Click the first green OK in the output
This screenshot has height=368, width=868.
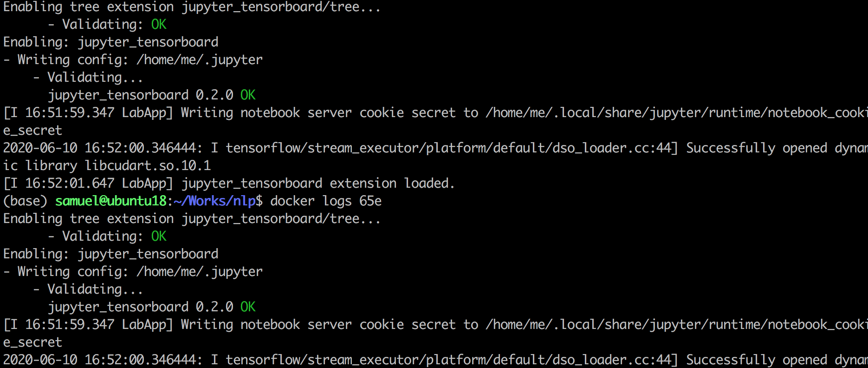coord(159,24)
